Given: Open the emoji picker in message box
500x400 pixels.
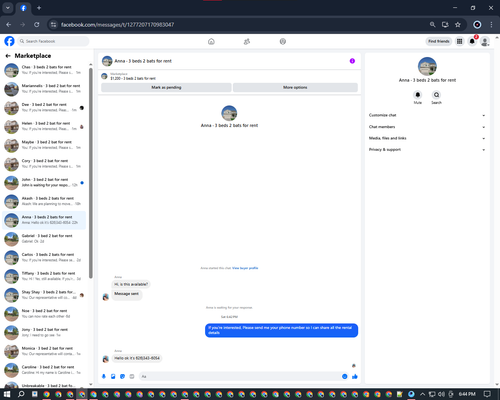Looking at the screenshot, I should (345, 376).
